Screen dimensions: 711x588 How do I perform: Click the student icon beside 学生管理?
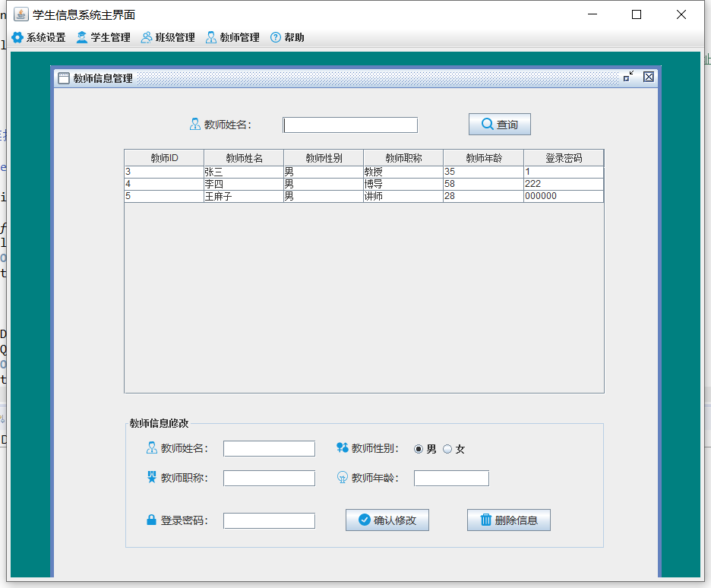(x=81, y=38)
